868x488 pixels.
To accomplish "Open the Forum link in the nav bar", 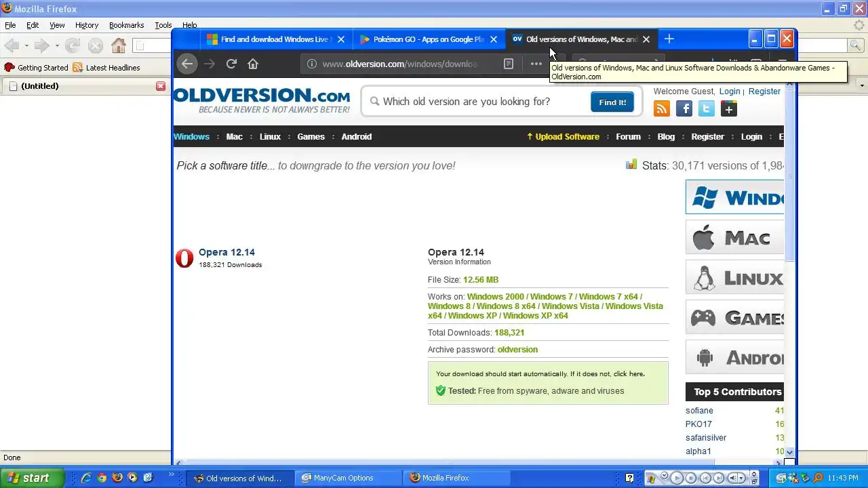I will pyautogui.click(x=628, y=136).
